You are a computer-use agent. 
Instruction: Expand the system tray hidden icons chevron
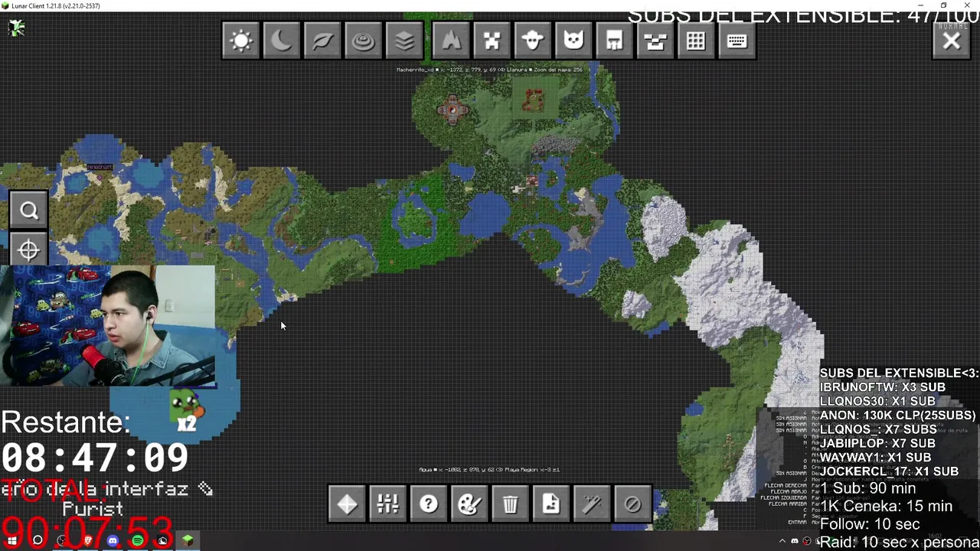782,541
